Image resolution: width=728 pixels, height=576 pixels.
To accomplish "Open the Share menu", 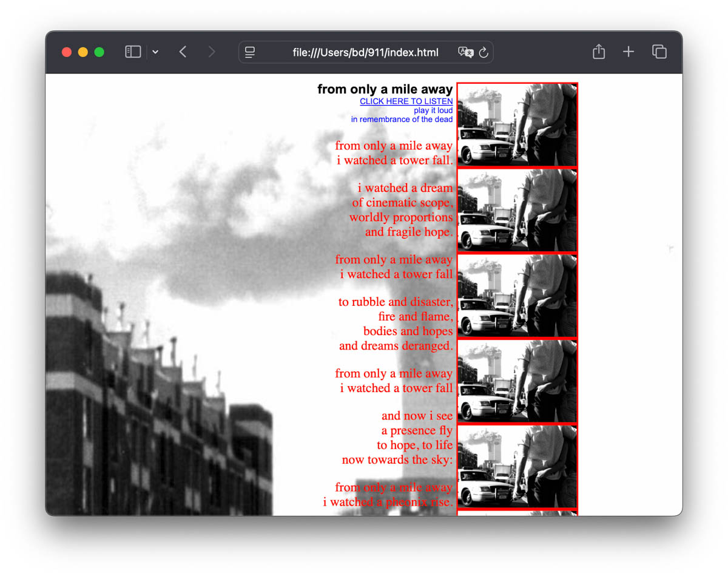I will click(x=598, y=52).
